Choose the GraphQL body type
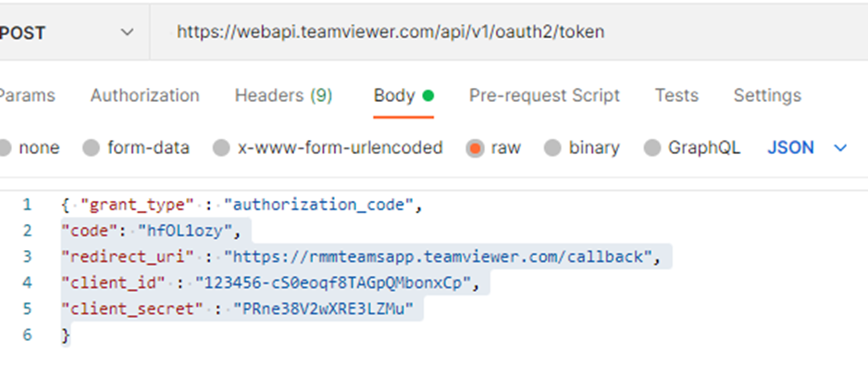The image size is (868, 378). coord(652,148)
